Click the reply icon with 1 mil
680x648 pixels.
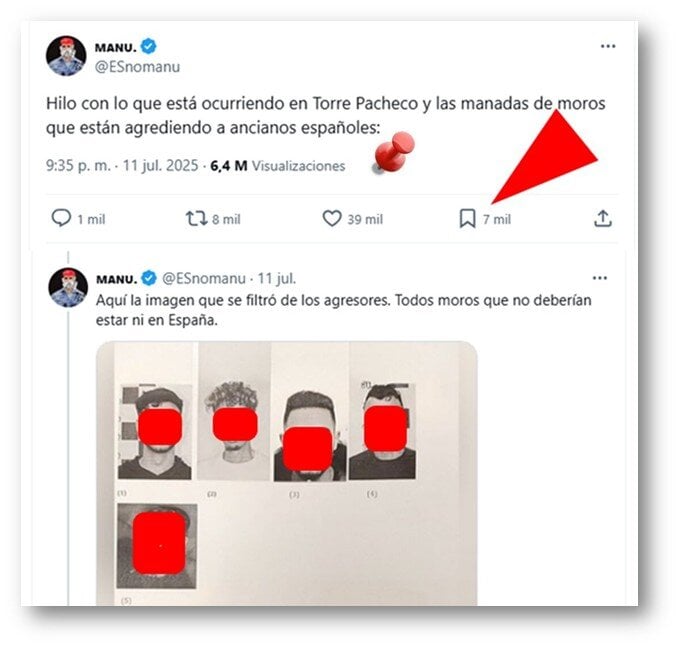pos(61,218)
